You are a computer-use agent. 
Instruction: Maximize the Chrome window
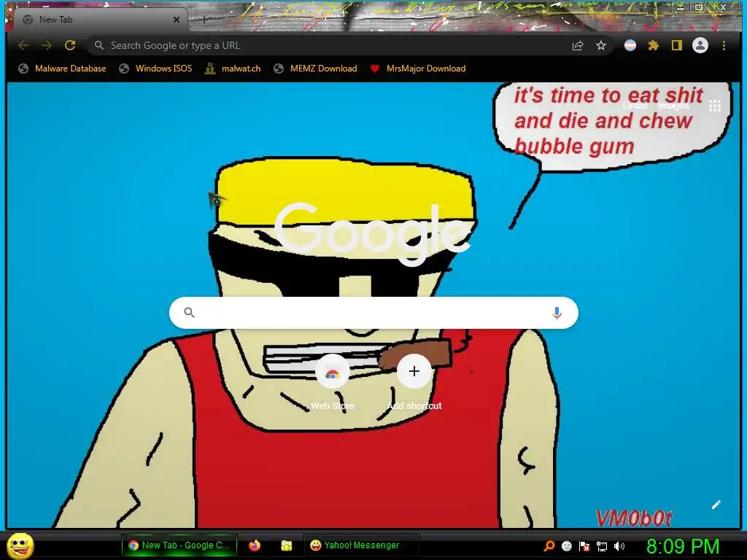point(699,7)
